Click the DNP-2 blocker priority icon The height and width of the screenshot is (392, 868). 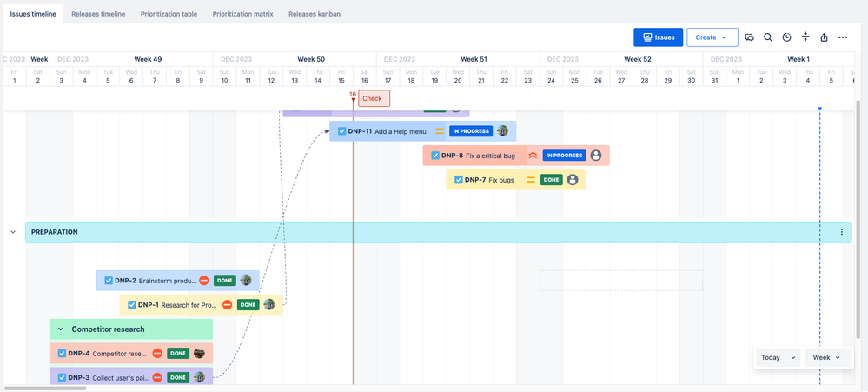(203, 281)
